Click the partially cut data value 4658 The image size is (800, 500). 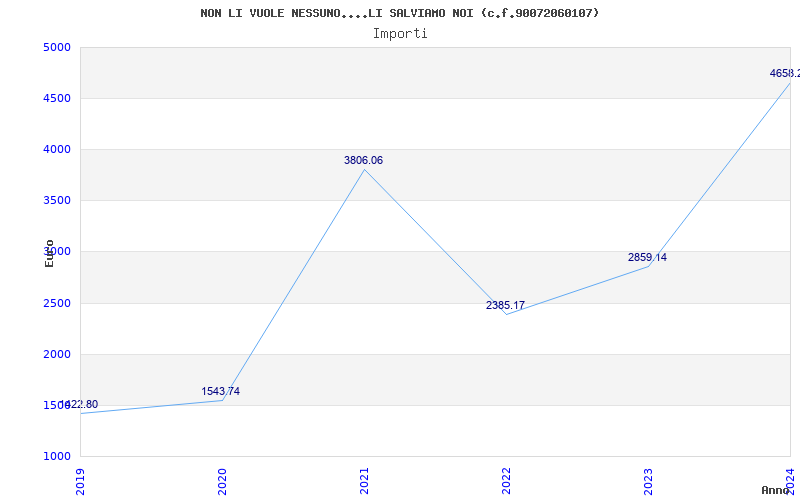(785, 73)
